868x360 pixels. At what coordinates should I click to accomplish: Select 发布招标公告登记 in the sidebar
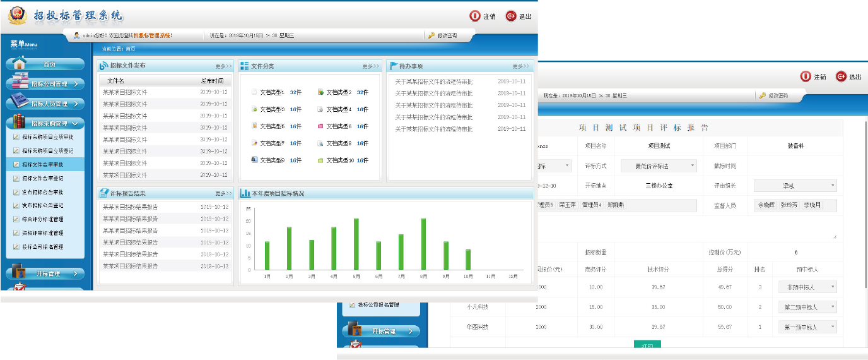(47, 205)
